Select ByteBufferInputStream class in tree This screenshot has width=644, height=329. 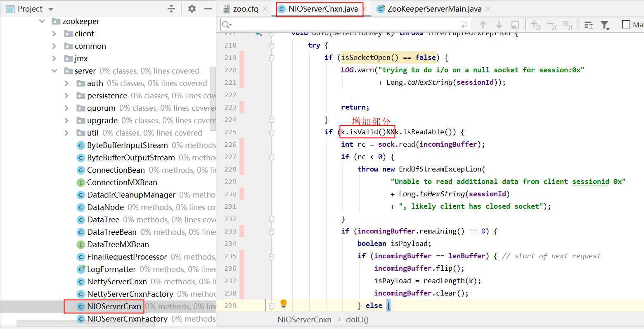pos(127,145)
